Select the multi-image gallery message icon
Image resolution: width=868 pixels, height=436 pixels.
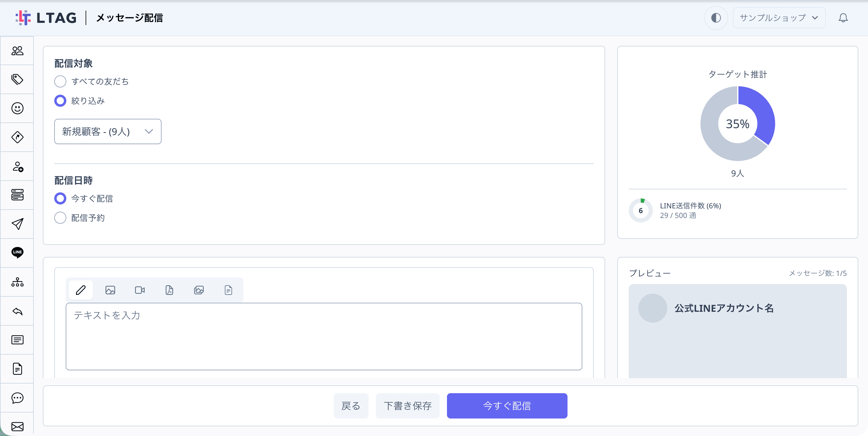(x=199, y=290)
